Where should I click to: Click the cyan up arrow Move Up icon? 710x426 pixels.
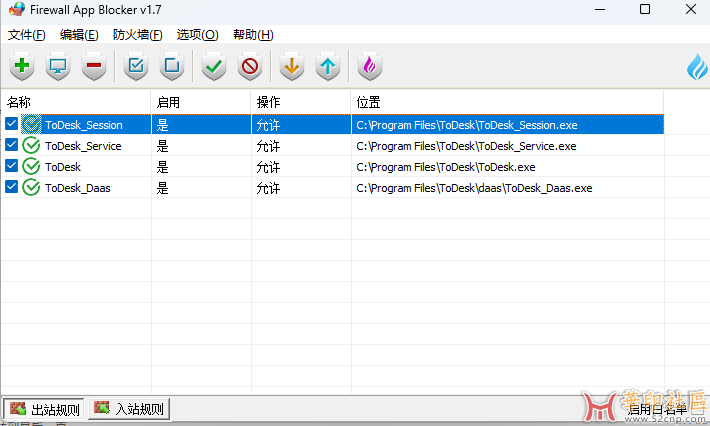[x=328, y=66]
